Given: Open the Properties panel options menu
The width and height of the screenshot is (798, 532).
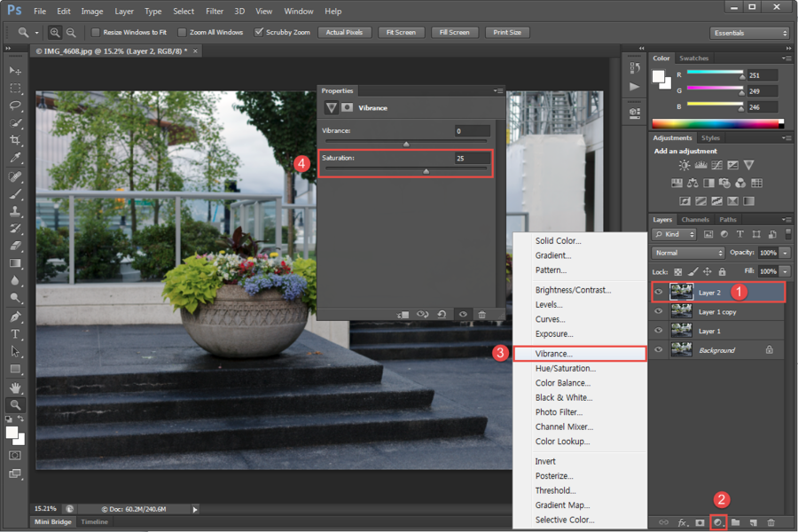Looking at the screenshot, I should point(498,90).
